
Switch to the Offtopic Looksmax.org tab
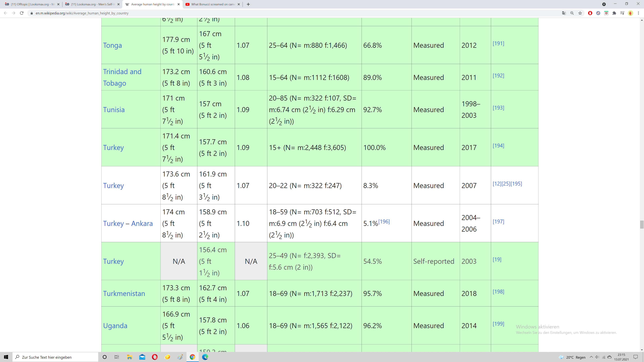coord(33,4)
